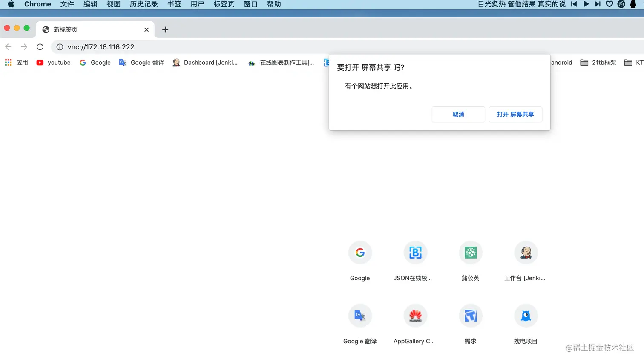The height and width of the screenshot is (362, 644).
Task: Click 取消 to cancel the dialog
Action: (458, 114)
